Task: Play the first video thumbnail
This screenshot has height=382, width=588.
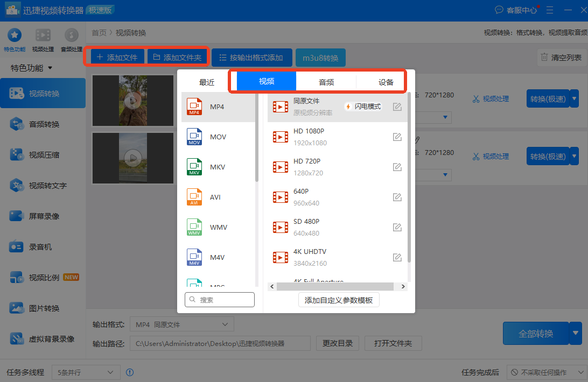Action: 133,101
